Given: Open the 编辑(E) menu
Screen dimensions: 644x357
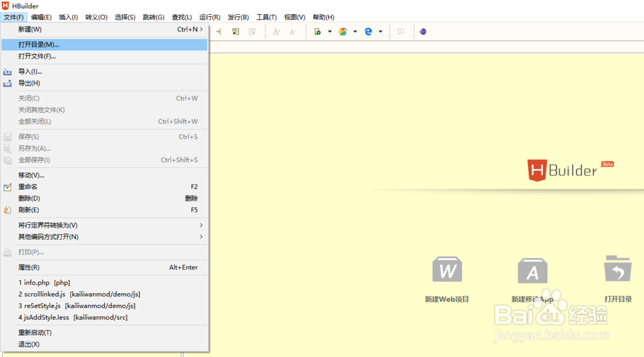Looking at the screenshot, I should pyautogui.click(x=41, y=17).
